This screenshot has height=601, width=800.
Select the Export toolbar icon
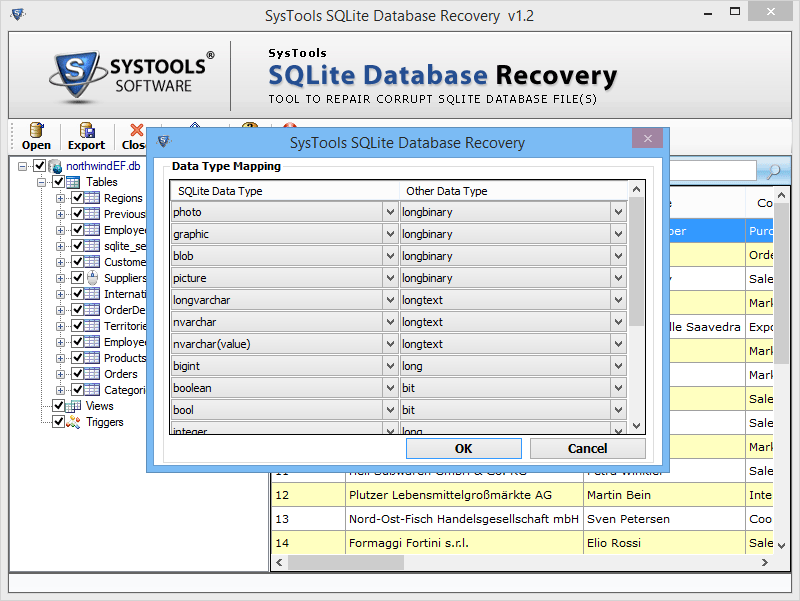point(86,136)
